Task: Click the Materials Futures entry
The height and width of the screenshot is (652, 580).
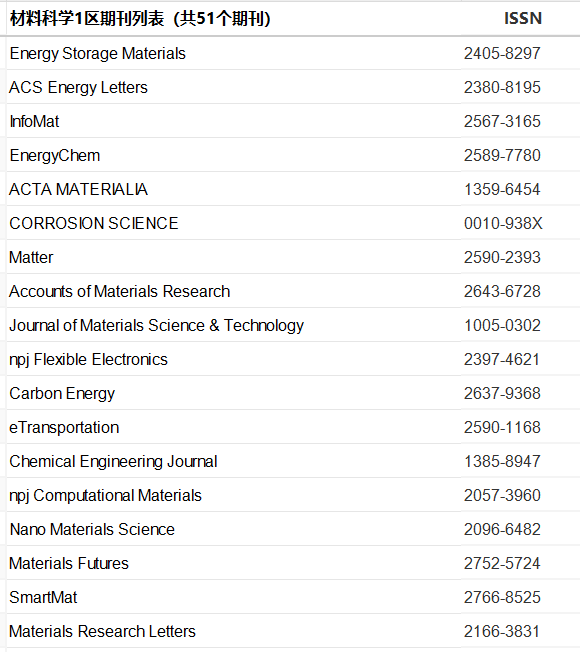Action: (69, 564)
